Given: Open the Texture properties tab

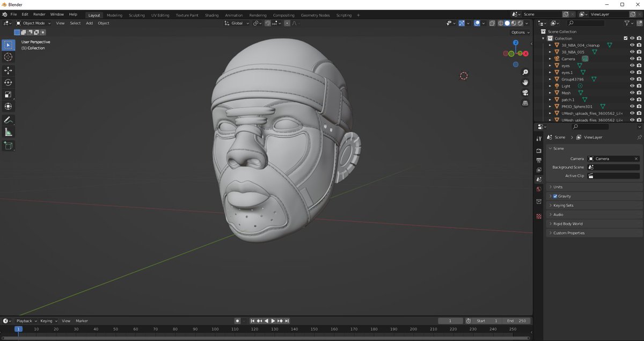Looking at the screenshot, I should point(539,216).
